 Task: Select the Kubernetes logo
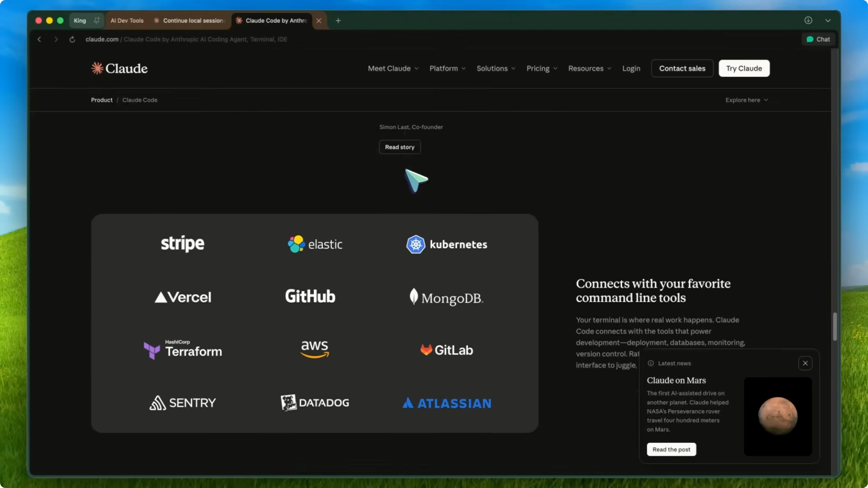(x=447, y=244)
